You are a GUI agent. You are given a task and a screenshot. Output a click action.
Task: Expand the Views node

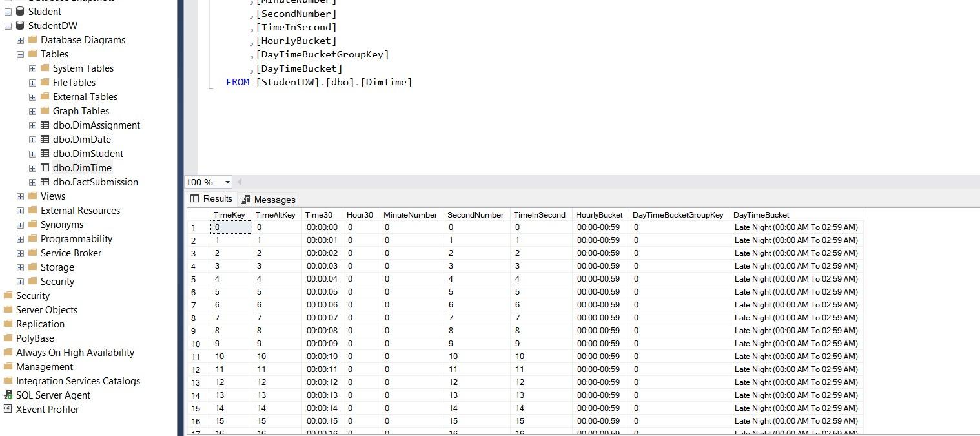coord(21,196)
